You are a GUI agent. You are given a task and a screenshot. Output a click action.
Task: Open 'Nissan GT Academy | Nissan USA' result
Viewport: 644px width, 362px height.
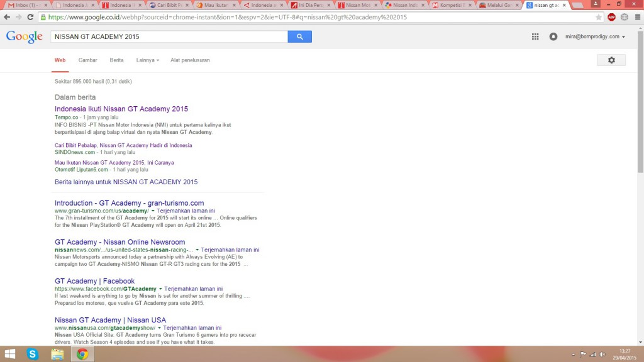click(x=111, y=320)
